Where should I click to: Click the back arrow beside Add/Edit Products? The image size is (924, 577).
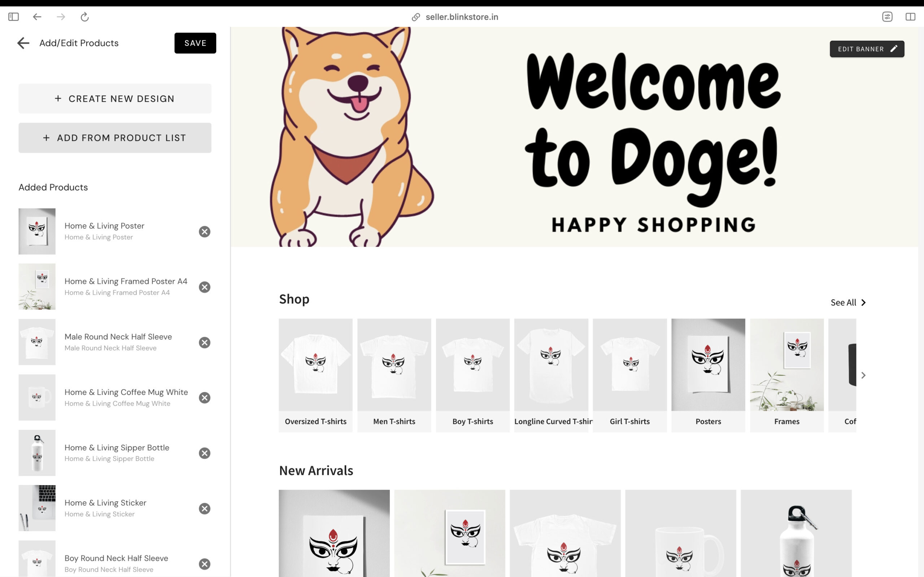pyautogui.click(x=23, y=43)
